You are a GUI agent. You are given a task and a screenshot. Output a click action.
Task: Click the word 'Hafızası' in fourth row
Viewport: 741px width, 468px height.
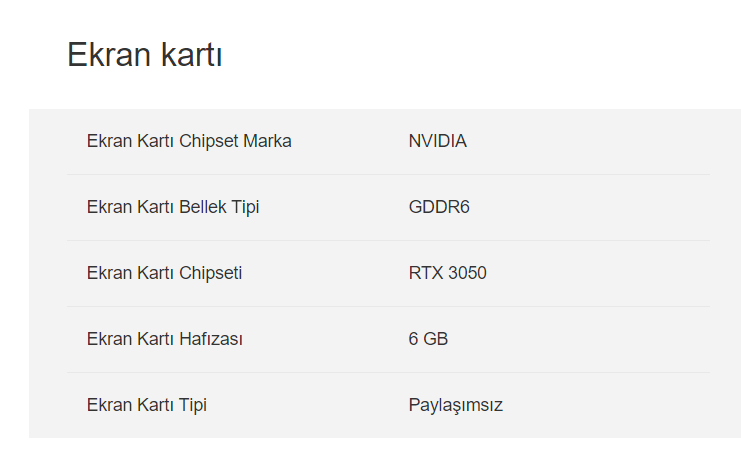coord(211,339)
